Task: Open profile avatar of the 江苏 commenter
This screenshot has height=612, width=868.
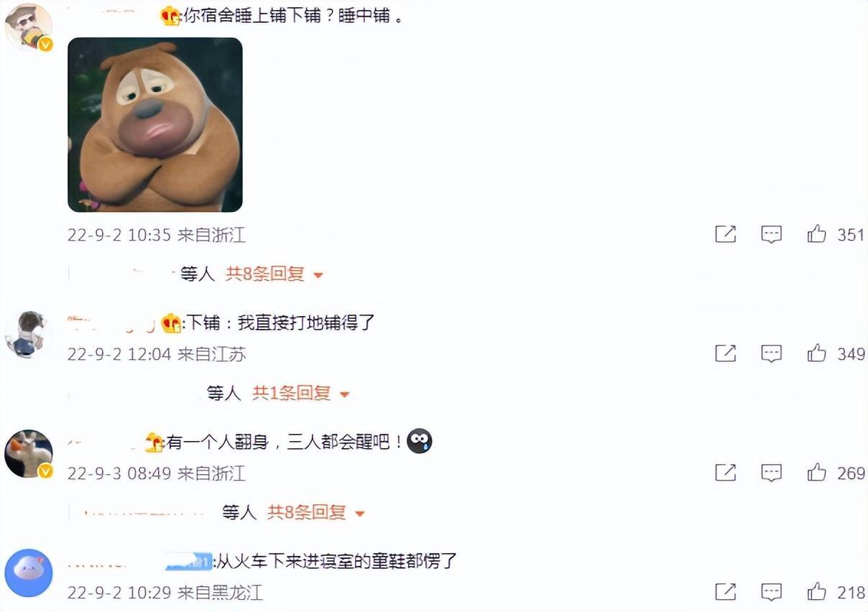Action: (x=29, y=334)
